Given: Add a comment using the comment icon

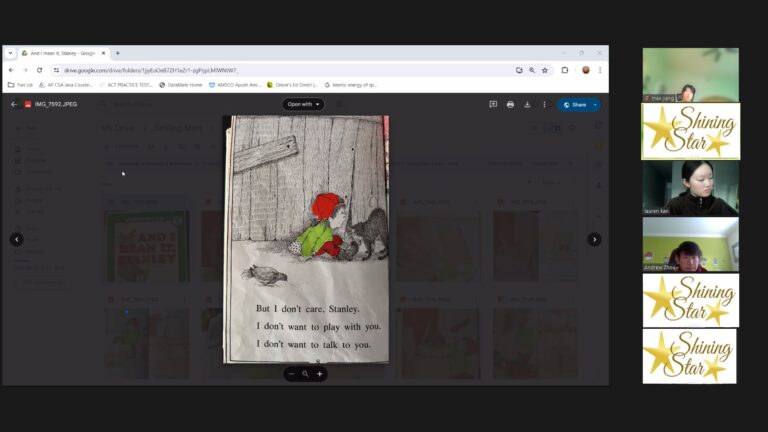Looking at the screenshot, I should (x=493, y=104).
